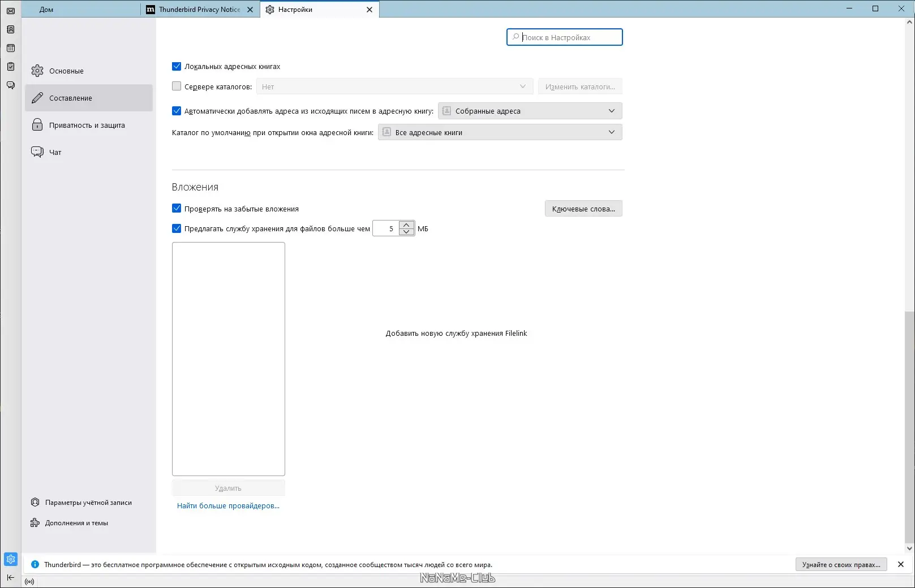Click the vertical scrollbar thumb on the right
Image resolution: width=915 pixels, height=588 pixels.
[x=909, y=427]
